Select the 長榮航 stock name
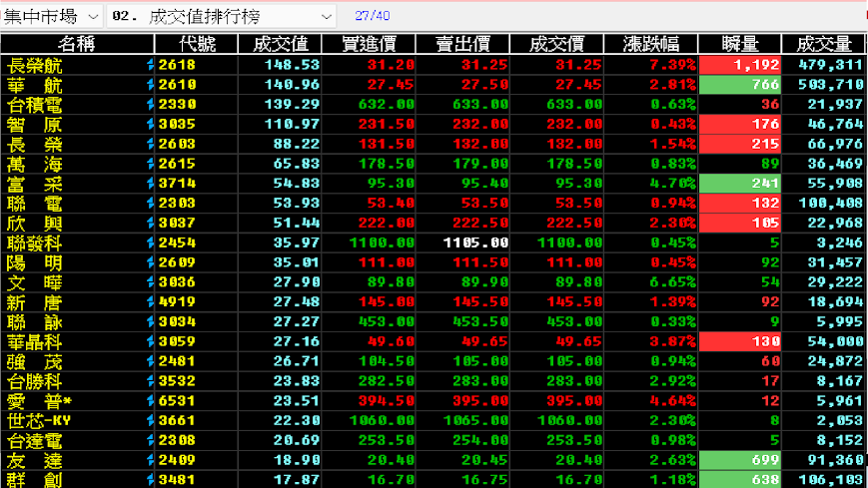 pyautogui.click(x=34, y=65)
